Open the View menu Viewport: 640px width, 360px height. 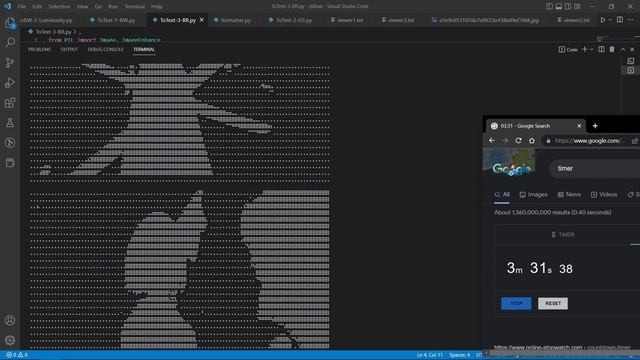point(82,7)
